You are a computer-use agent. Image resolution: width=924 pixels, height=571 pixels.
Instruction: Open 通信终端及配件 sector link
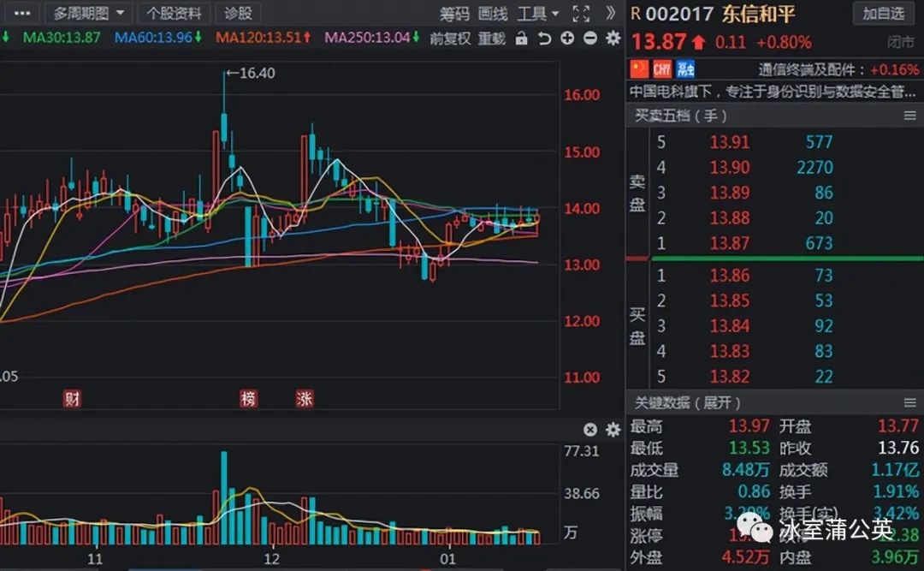coord(807,69)
